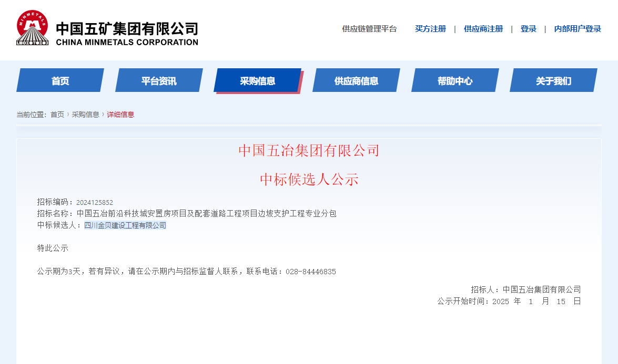
Task: Click the contact phone 028-84446835
Action: 311,272
